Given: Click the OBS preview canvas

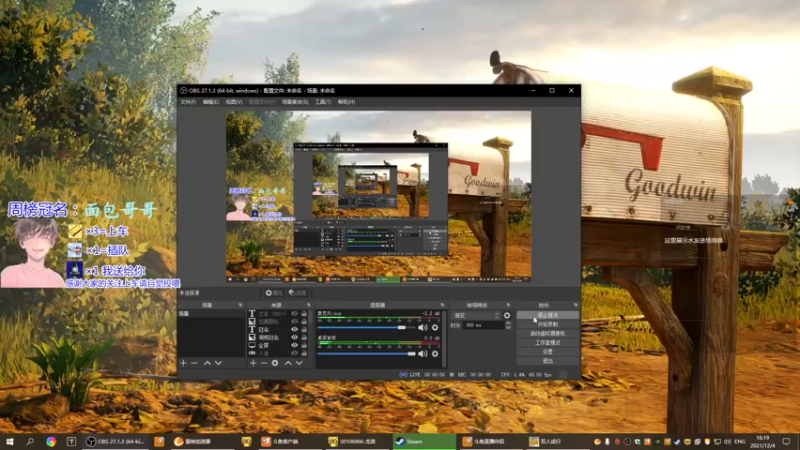Looking at the screenshot, I should [379, 196].
